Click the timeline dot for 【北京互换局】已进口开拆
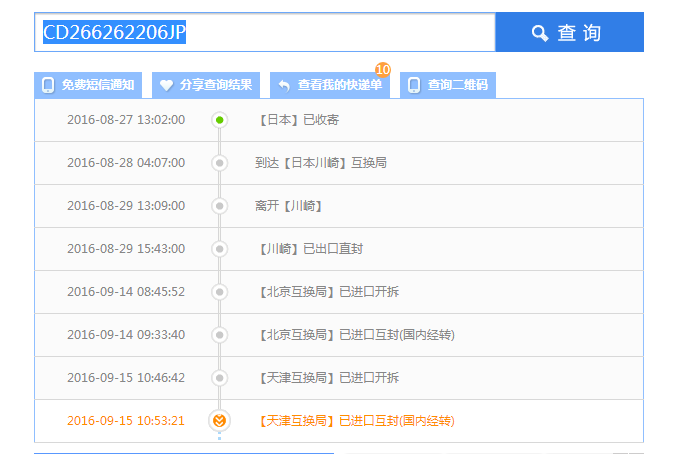Screen dimensions: 695x454 [219, 292]
